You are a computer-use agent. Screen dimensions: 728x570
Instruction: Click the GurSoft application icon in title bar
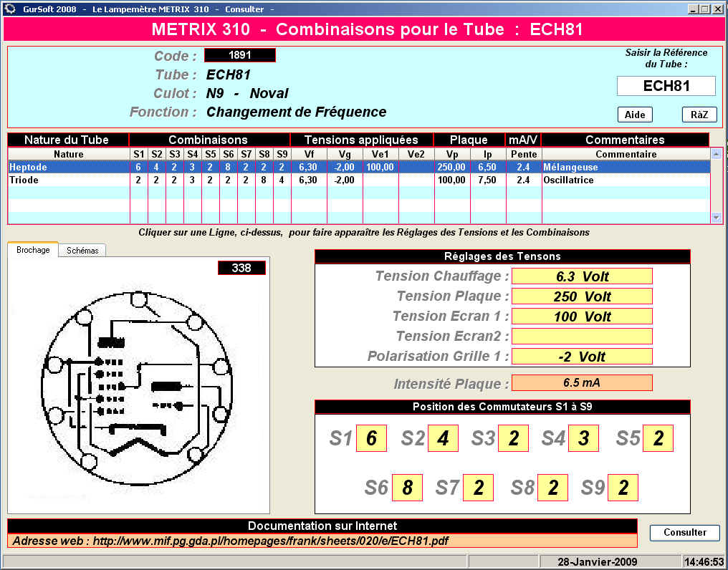click(10, 9)
